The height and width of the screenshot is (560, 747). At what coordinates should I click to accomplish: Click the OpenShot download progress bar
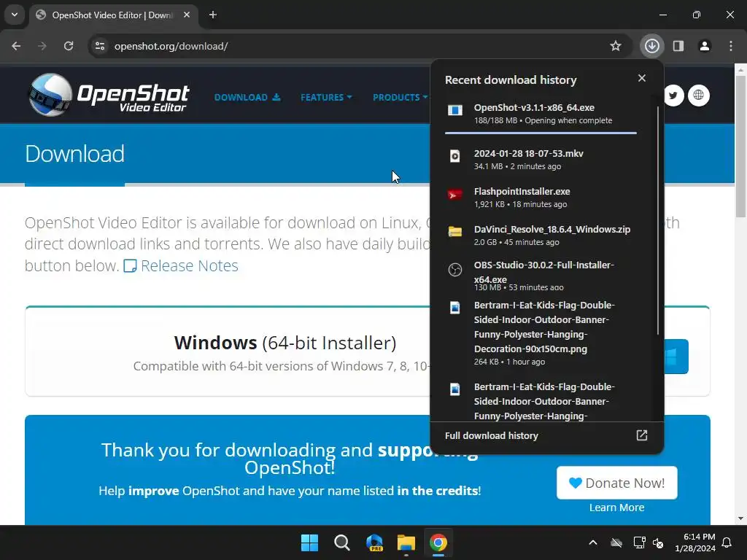pos(541,133)
